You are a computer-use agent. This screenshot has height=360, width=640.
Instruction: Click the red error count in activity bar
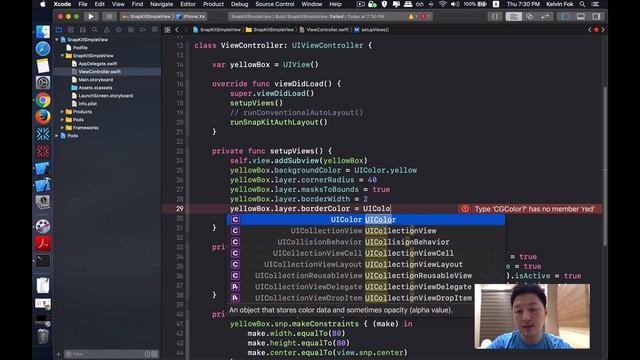point(424,17)
